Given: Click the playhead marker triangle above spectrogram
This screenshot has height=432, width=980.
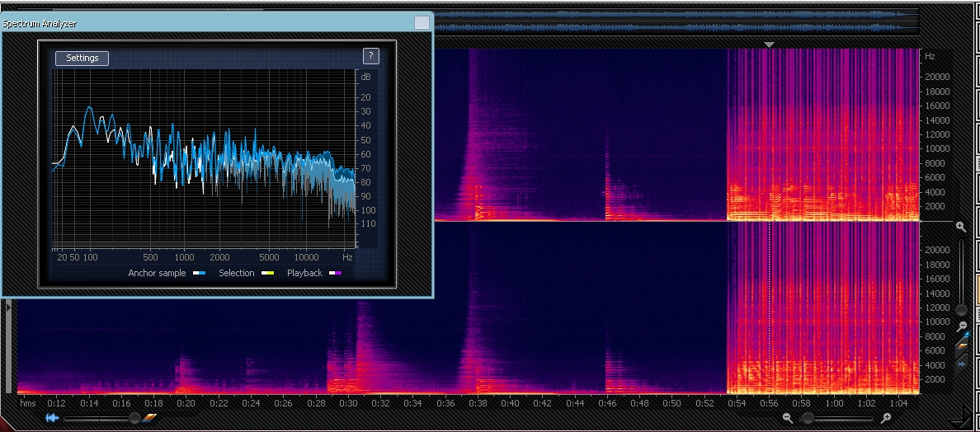Looking at the screenshot, I should [769, 45].
